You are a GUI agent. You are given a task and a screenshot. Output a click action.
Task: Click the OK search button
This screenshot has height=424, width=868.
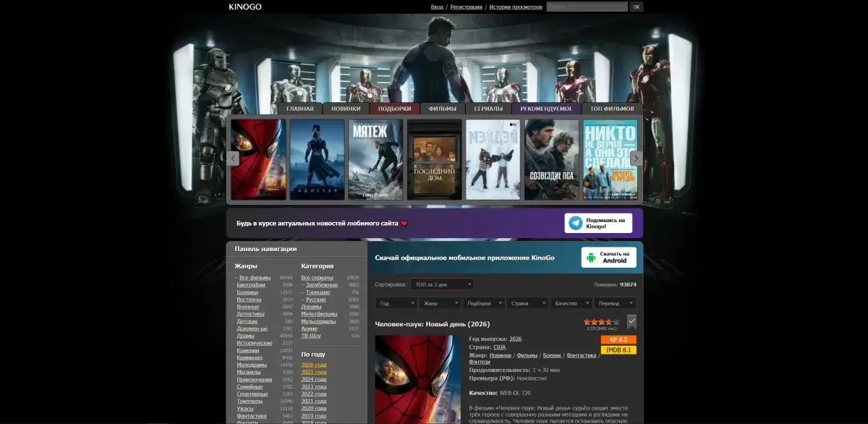pos(636,7)
